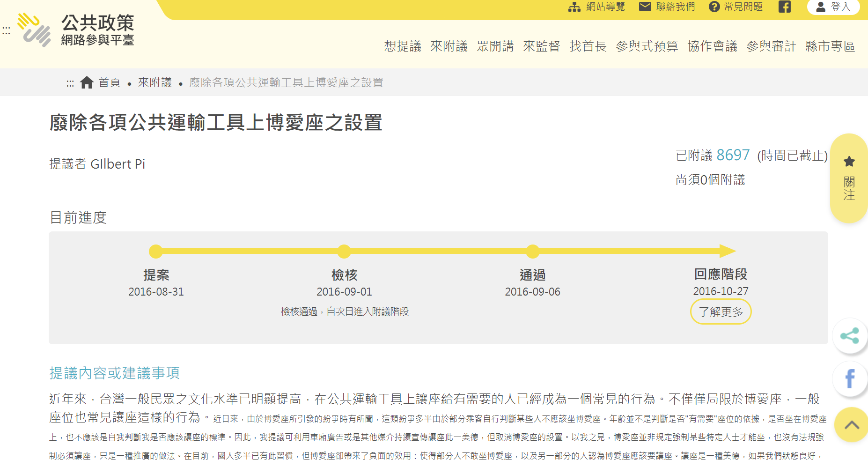Open the 眾開講 menu item
868x467 pixels.
495,46
